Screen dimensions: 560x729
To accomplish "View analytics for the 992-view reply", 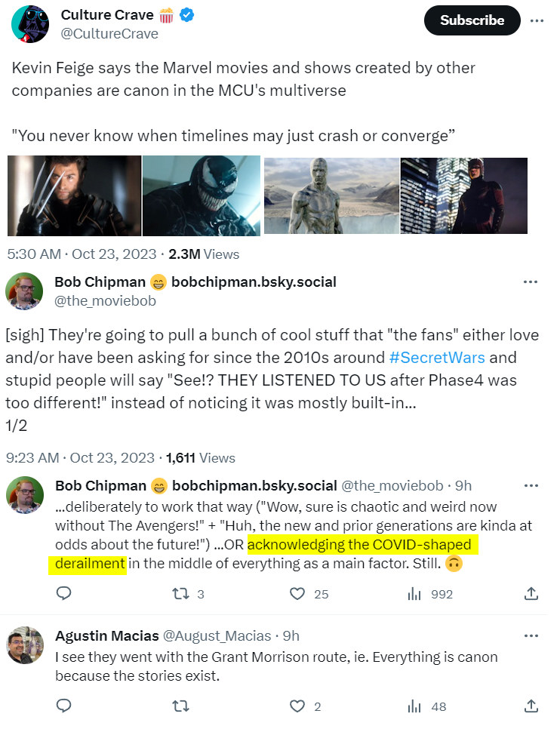I will 414,594.
